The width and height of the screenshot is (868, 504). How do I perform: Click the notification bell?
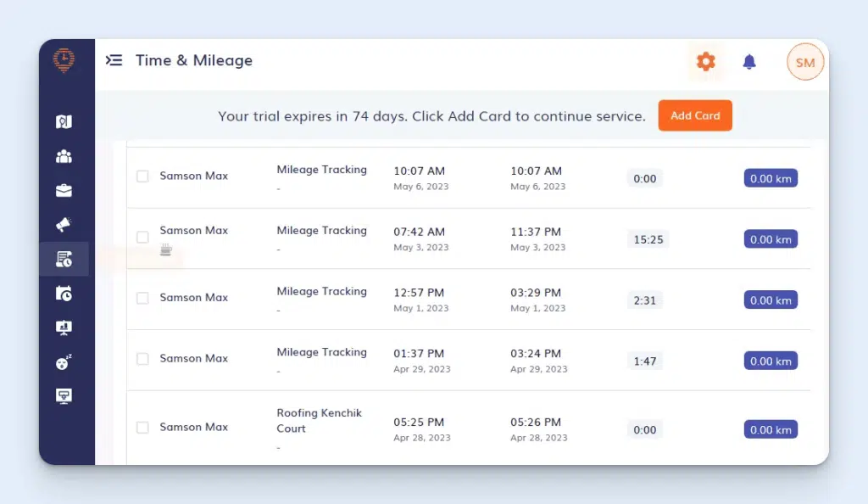point(750,61)
